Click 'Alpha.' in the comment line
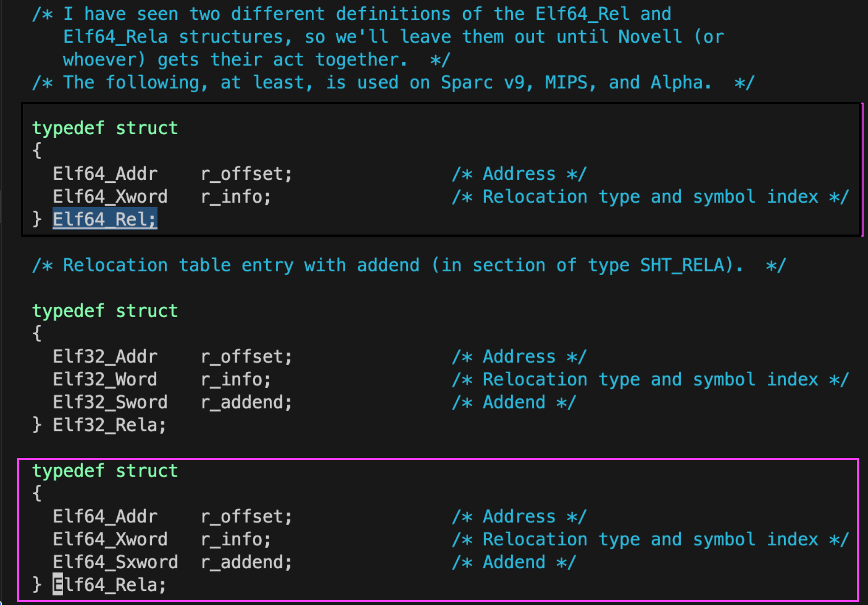 [x=681, y=82]
